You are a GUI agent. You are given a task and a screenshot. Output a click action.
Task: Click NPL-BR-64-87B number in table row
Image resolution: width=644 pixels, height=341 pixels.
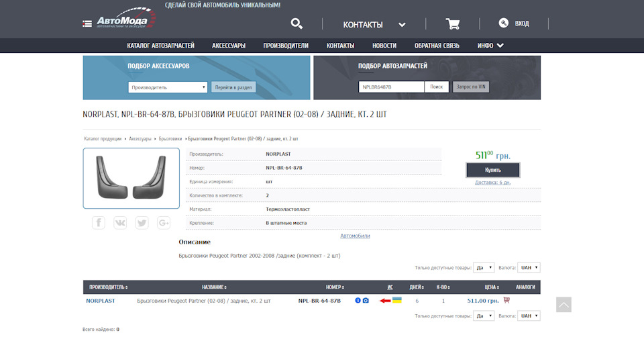(x=319, y=301)
